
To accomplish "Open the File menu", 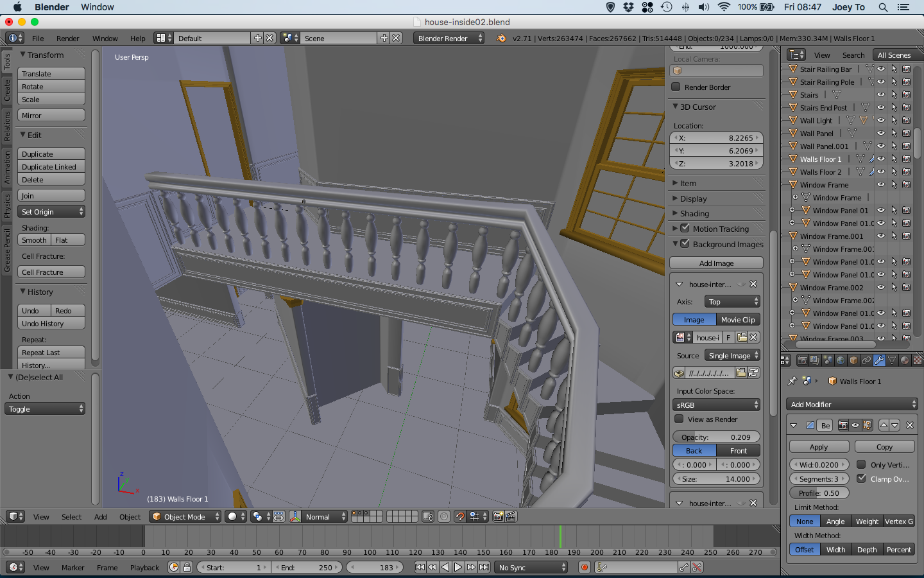I will point(38,38).
